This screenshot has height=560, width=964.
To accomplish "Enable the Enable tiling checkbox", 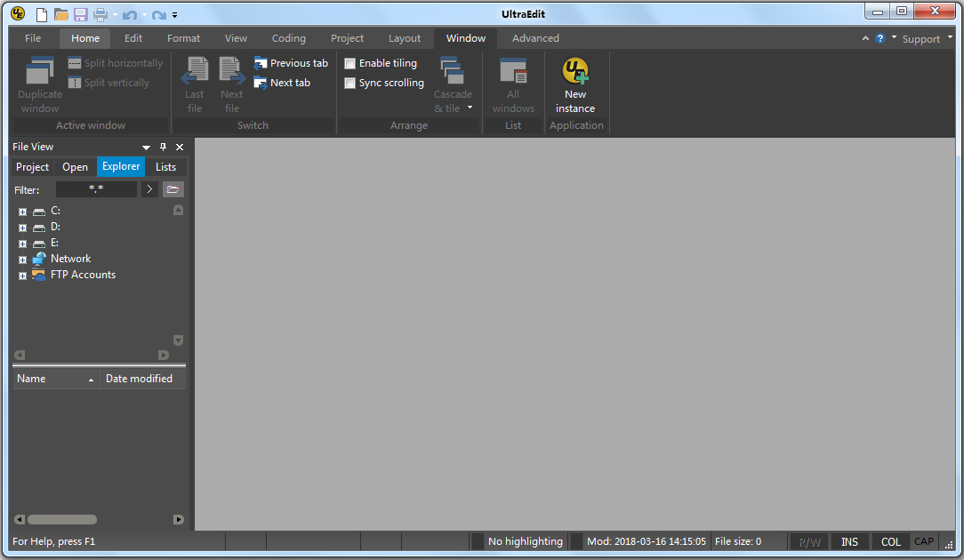I will click(349, 63).
